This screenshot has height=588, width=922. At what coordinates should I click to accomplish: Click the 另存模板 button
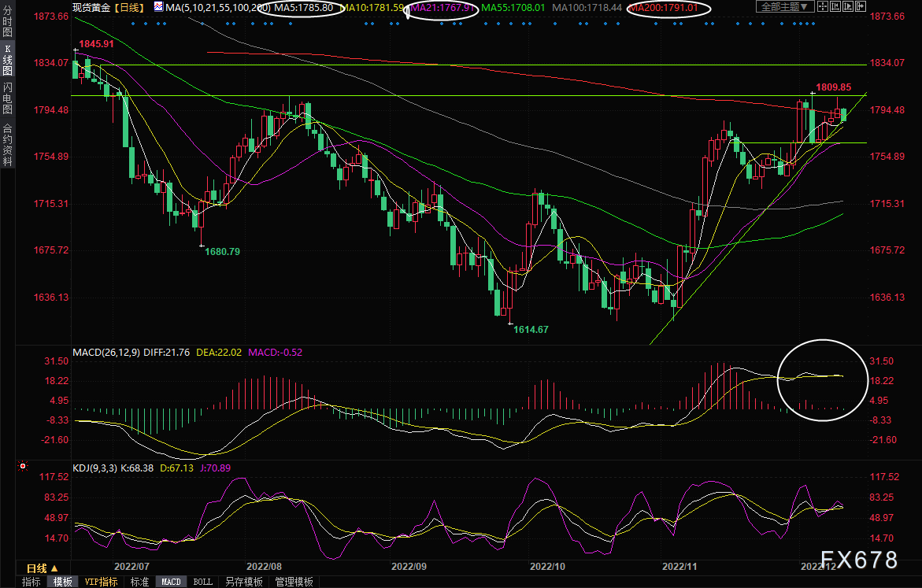point(243,582)
